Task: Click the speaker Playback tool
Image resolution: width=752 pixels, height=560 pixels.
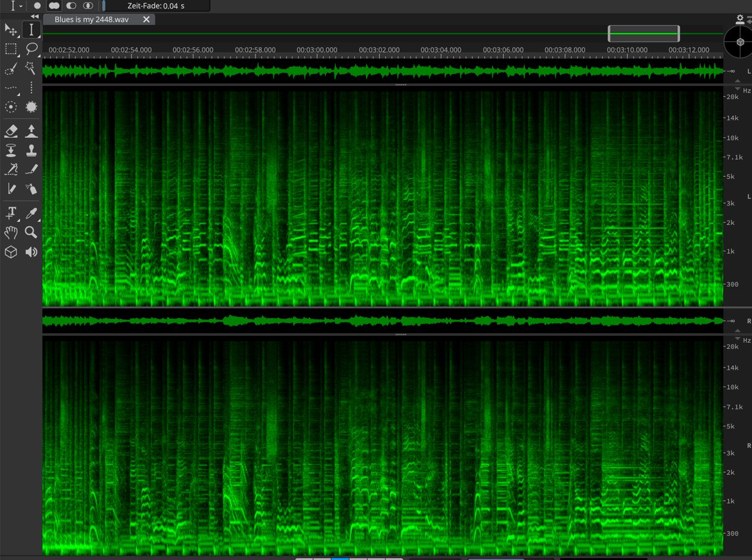Action: pos(31,252)
